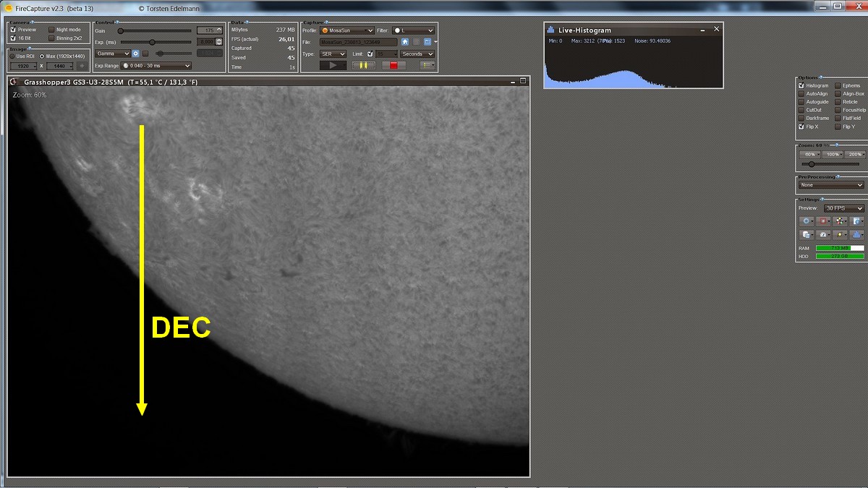Open the info document settings icon
The width and height of the screenshot is (868, 488).
pyautogui.click(x=857, y=221)
